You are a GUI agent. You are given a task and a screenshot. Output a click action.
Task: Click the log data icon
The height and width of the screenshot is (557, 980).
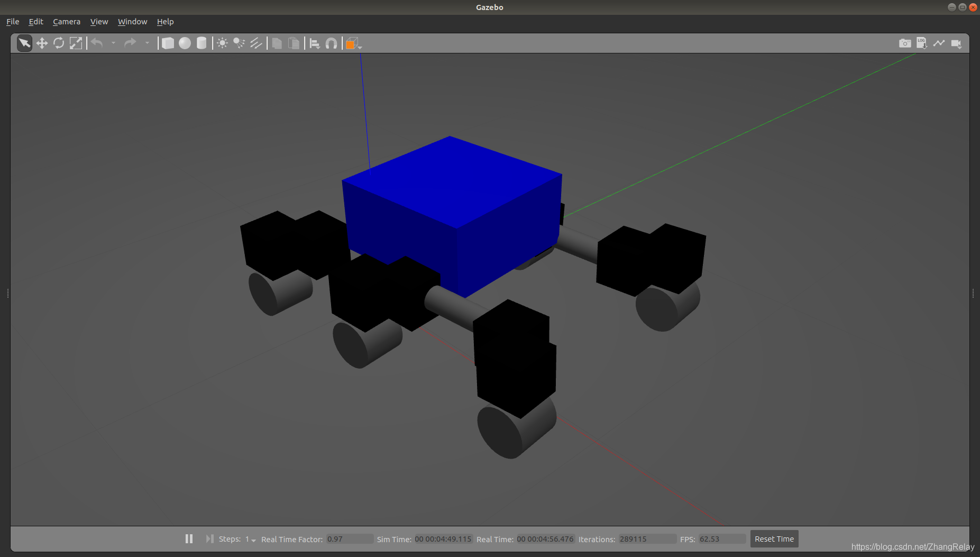click(922, 43)
